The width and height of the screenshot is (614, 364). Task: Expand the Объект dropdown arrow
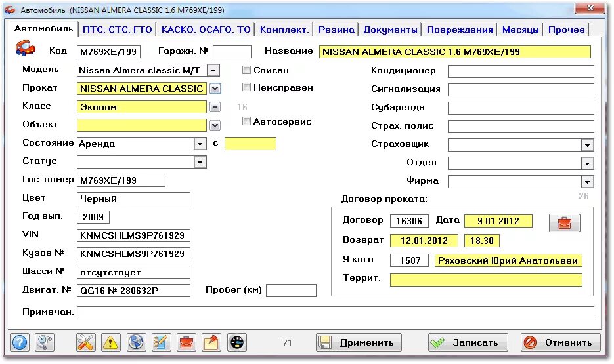[215, 125]
